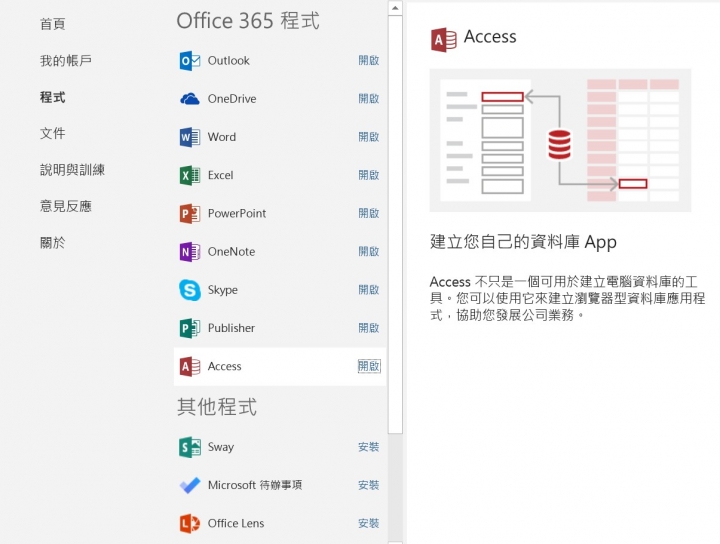The image size is (720, 544).
Task: Select 程式 in the sidebar
Action: click(x=53, y=97)
